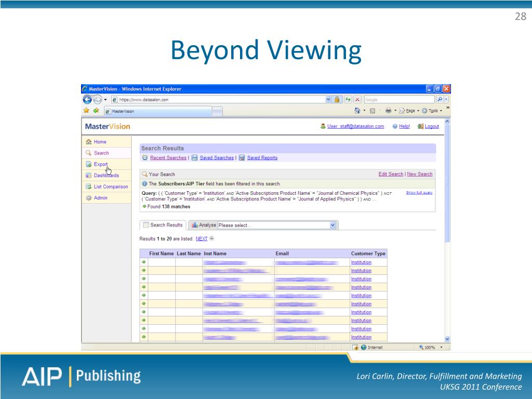Click the next page arrow icon
The height and width of the screenshot is (399, 532).
point(212,238)
